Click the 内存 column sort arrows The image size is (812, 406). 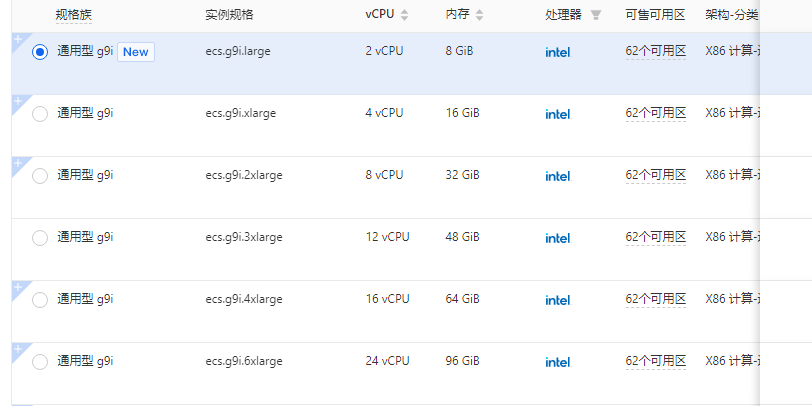tap(479, 15)
